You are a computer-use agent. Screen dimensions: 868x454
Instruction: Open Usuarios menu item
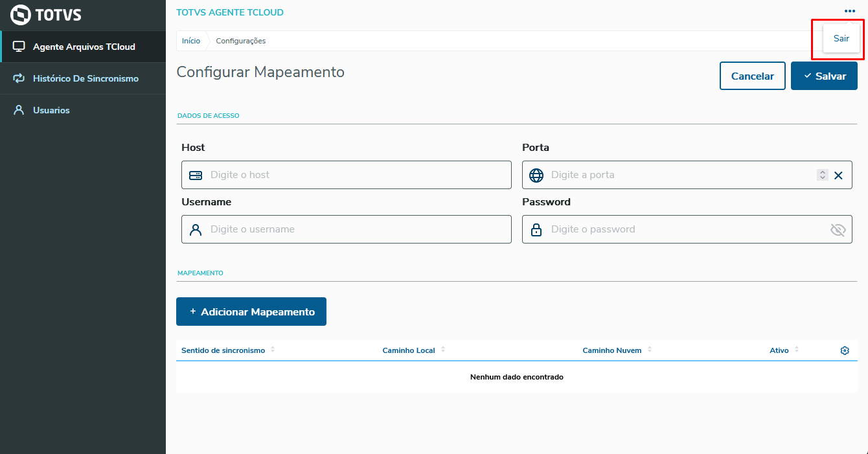pos(83,110)
